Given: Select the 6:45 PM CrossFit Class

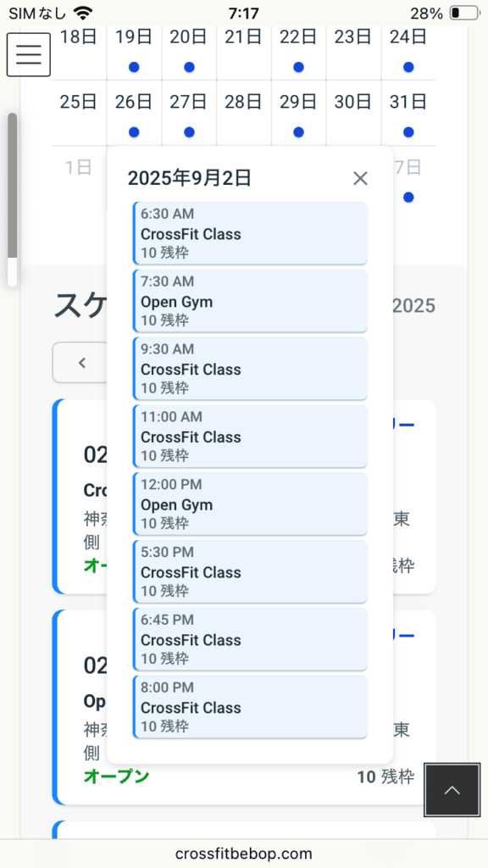Looking at the screenshot, I should (x=250, y=639).
